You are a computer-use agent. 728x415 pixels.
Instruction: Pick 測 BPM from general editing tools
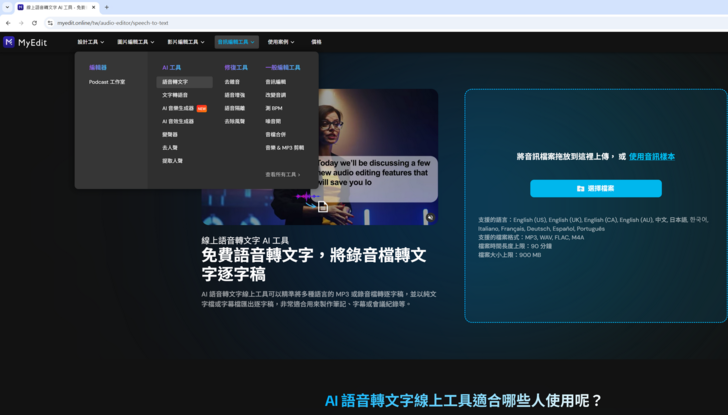(273, 108)
